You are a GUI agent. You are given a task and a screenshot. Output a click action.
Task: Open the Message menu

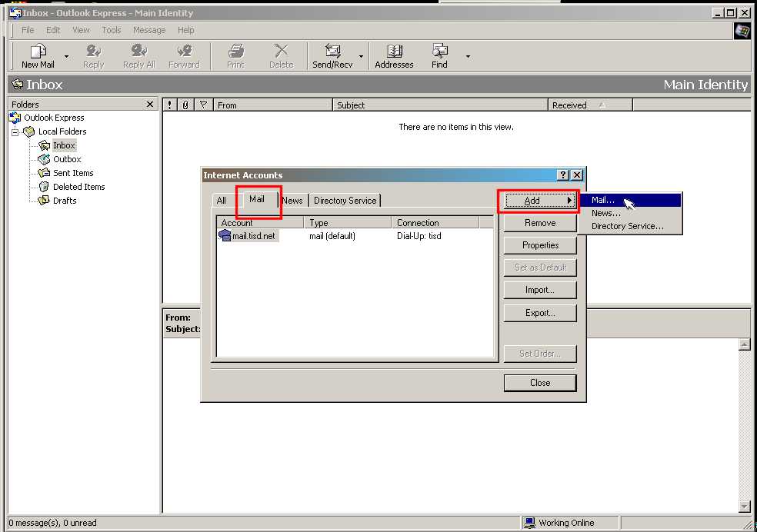point(149,30)
